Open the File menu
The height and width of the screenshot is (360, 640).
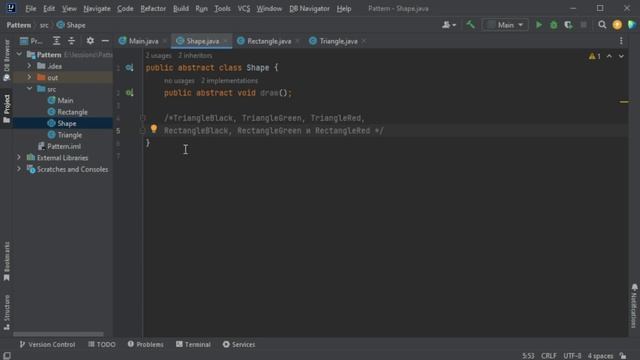[31, 9]
